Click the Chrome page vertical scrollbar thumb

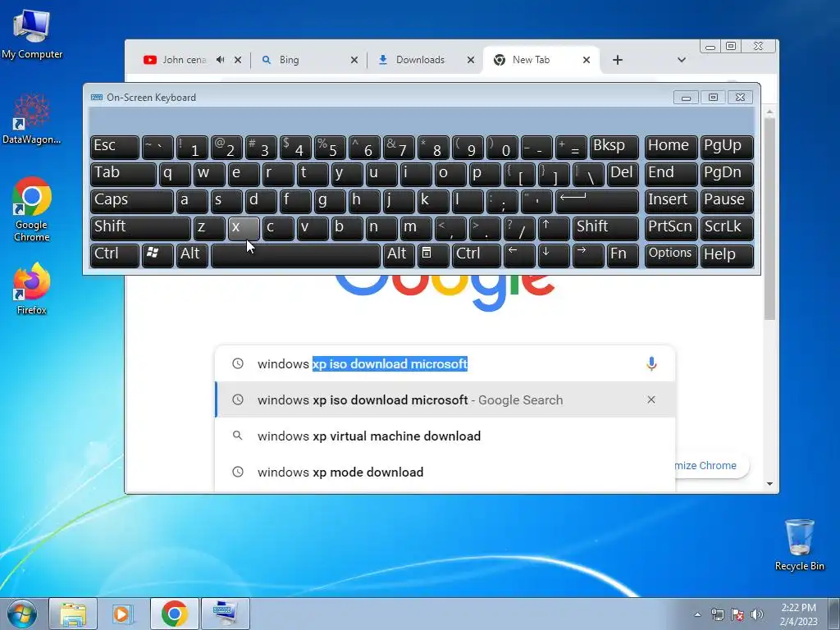(769, 218)
